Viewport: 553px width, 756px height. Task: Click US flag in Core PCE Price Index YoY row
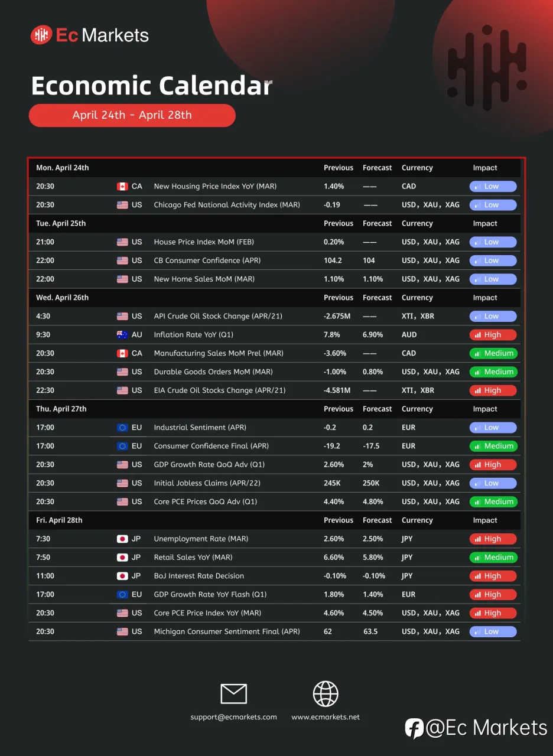tap(122, 613)
